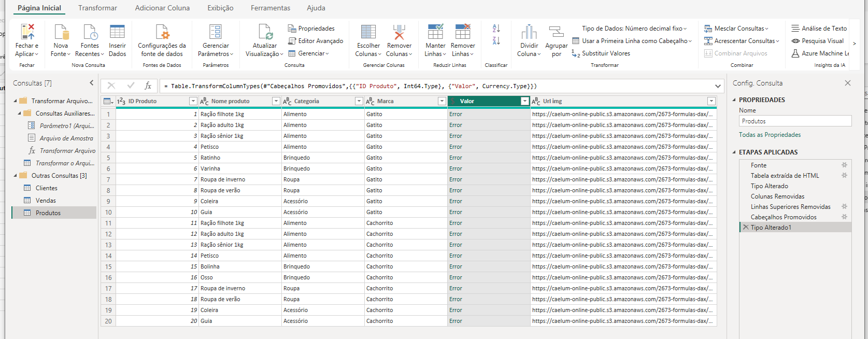Open the Tipo de Dados dropdown
This screenshot has width=868, height=339.
[634, 29]
